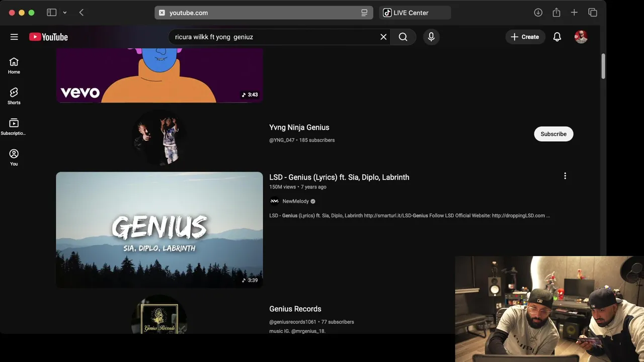The width and height of the screenshot is (644, 362).
Task: Open Shorts in sidebar
Action: point(14,96)
